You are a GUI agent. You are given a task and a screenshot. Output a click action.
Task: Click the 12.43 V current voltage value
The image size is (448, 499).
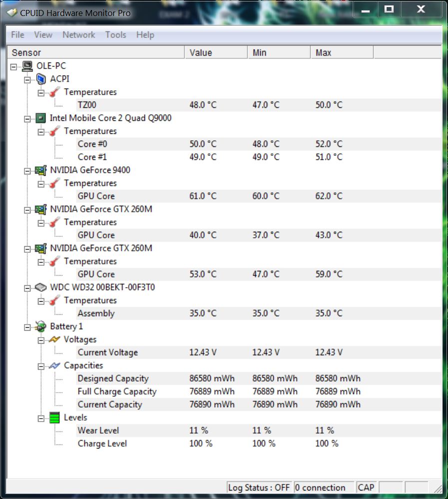[203, 353]
